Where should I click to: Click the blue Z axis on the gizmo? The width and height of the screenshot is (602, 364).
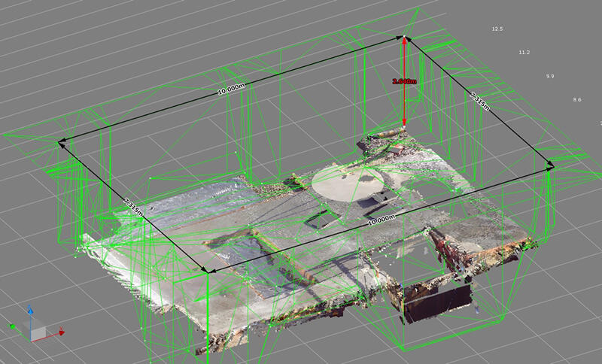(x=29, y=311)
